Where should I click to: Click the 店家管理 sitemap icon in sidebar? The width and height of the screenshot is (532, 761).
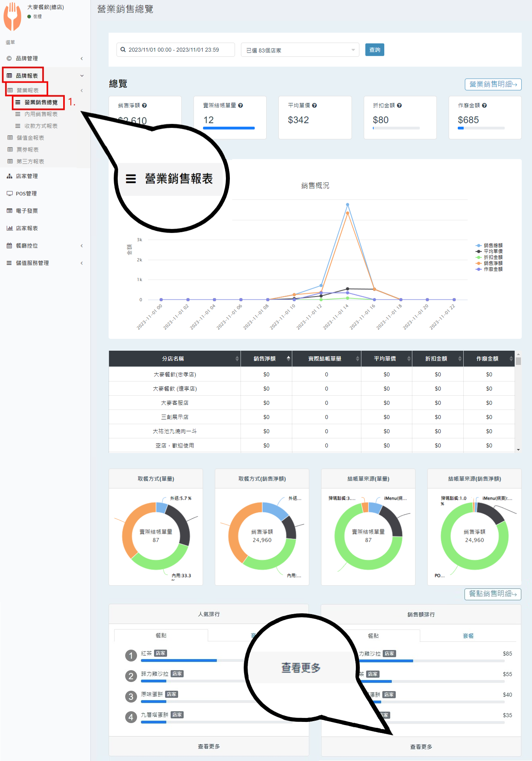[x=9, y=176]
